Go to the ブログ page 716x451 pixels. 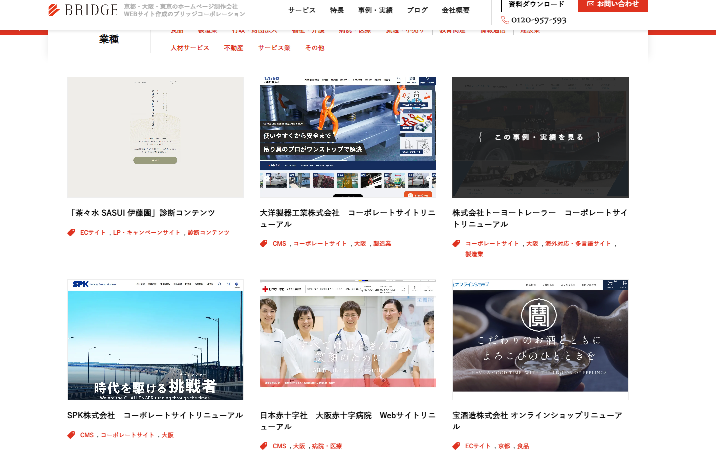click(x=417, y=10)
